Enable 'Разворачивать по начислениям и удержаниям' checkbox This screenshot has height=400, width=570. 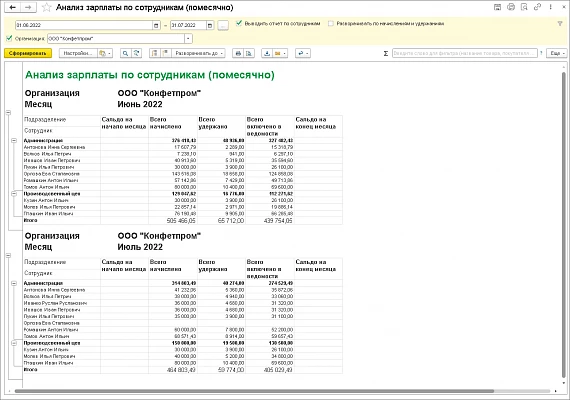pos(330,24)
